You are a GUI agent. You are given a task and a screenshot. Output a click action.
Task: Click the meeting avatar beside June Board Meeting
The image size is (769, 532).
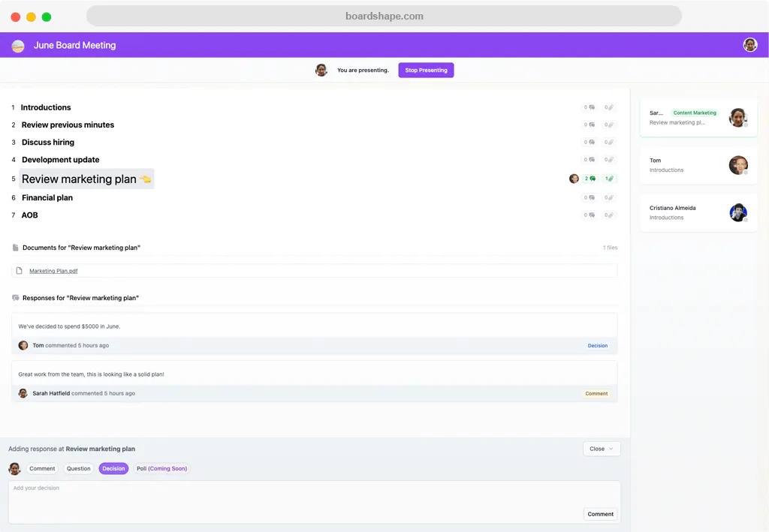click(17, 45)
